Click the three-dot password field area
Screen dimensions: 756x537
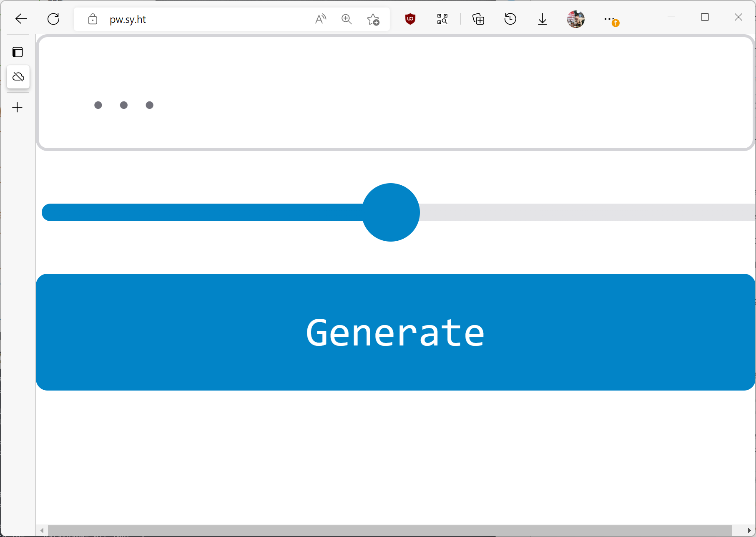[x=123, y=105]
